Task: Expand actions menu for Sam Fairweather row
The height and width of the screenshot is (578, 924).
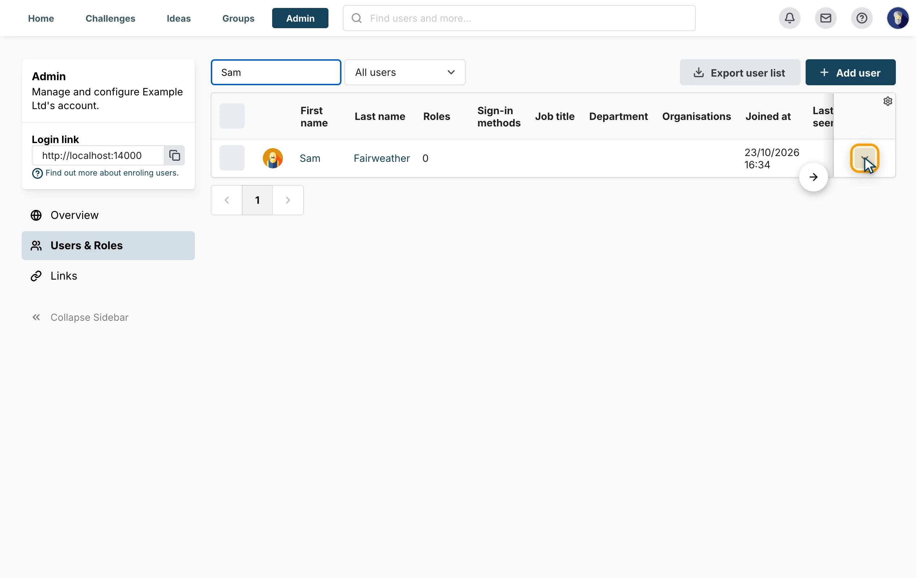Action: (x=864, y=158)
